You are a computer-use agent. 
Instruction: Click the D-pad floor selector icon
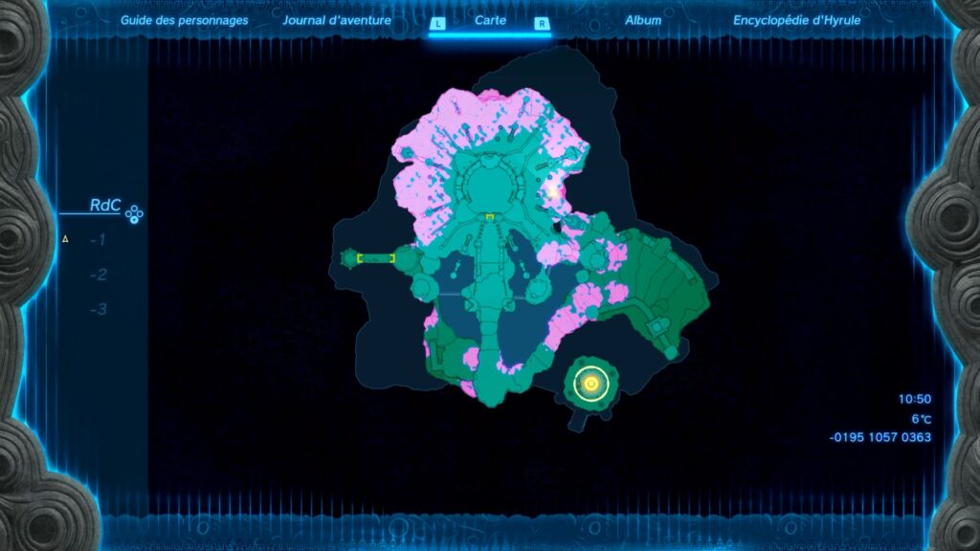pos(134,215)
